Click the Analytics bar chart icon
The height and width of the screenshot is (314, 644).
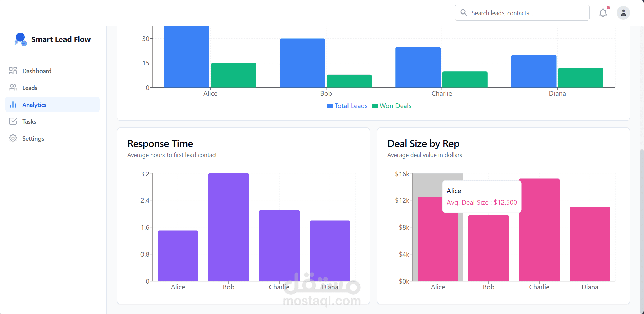coord(13,105)
